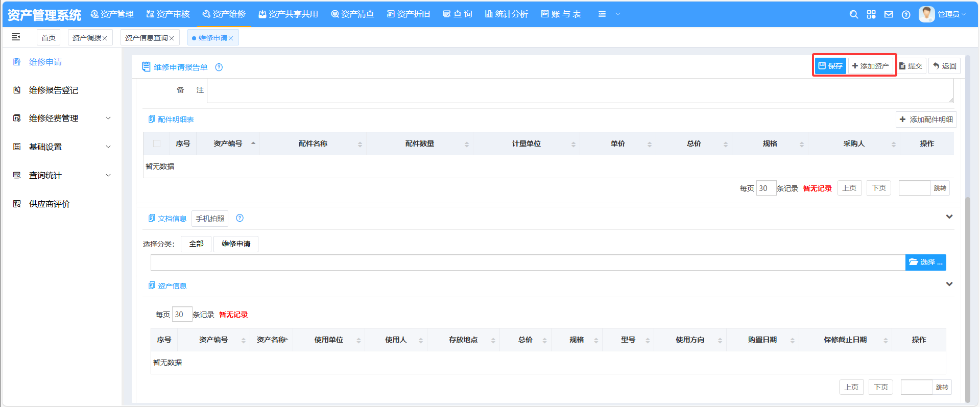Select the 全部 category filter

[196, 244]
